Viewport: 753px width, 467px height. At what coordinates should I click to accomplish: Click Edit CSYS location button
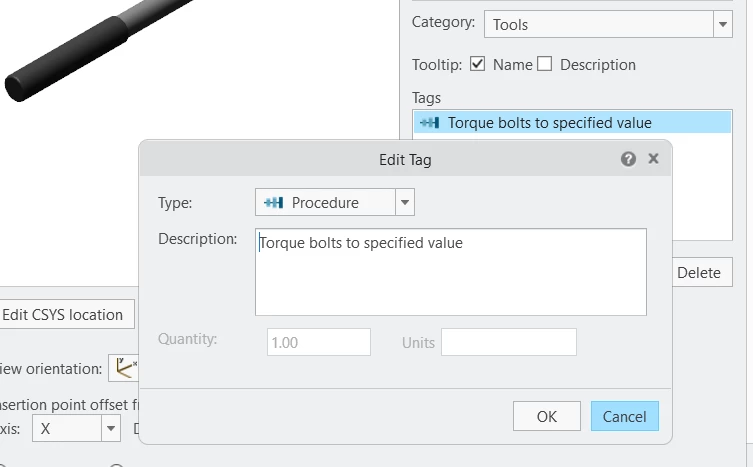click(x=62, y=315)
